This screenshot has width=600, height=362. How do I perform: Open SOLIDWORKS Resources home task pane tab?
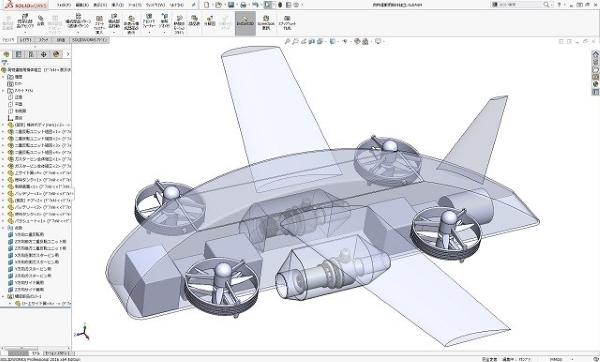pos(595,54)
